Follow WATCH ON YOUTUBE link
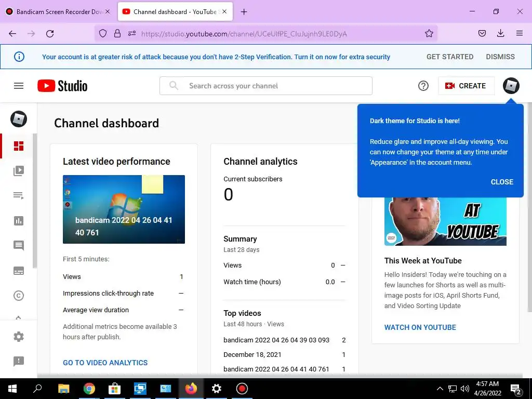 coord(420,327)
